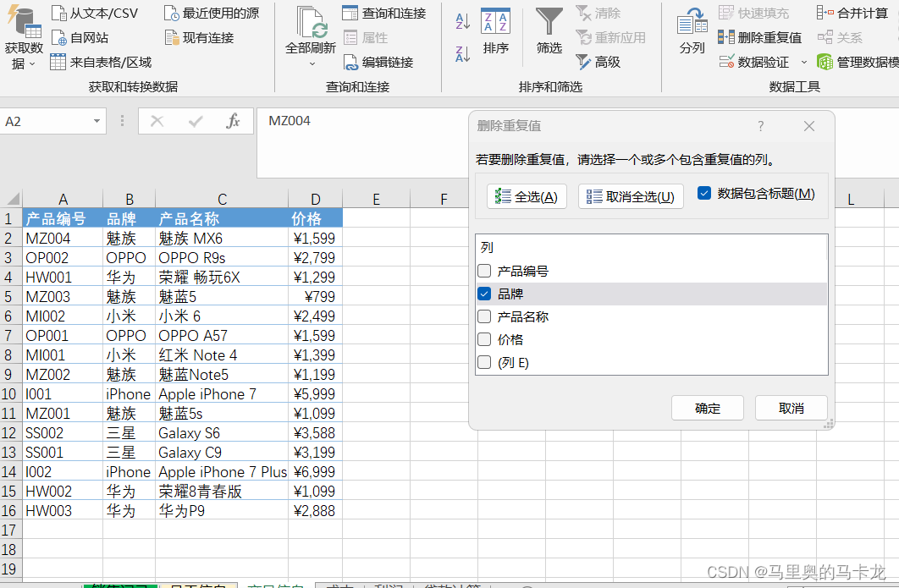
Task: Click the dialog help question mark
Action: 761,126
